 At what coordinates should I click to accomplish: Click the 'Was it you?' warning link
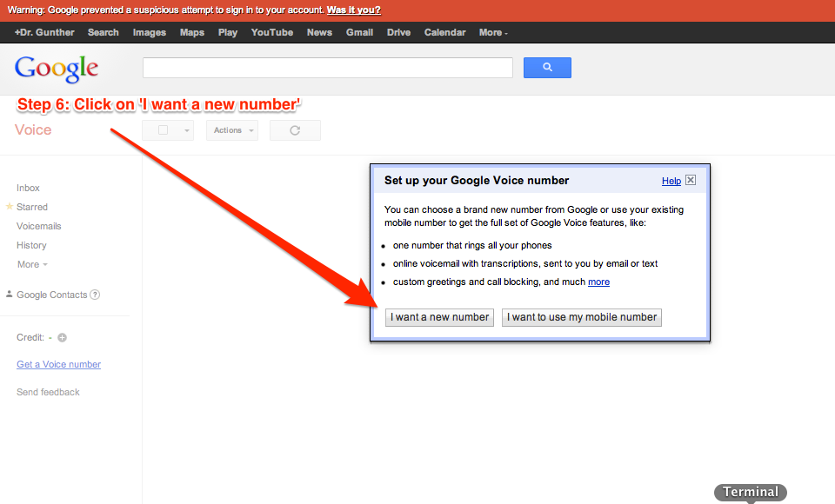point(353,10)
